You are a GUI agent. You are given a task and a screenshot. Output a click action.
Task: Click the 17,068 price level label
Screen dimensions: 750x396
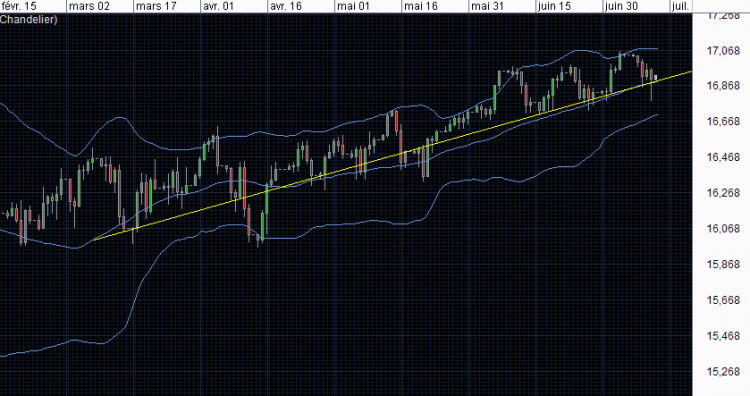[x=723, y=50]
